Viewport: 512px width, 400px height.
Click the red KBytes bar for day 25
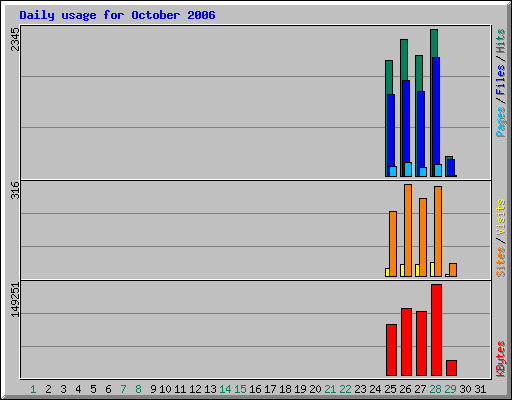coord(391,350)
